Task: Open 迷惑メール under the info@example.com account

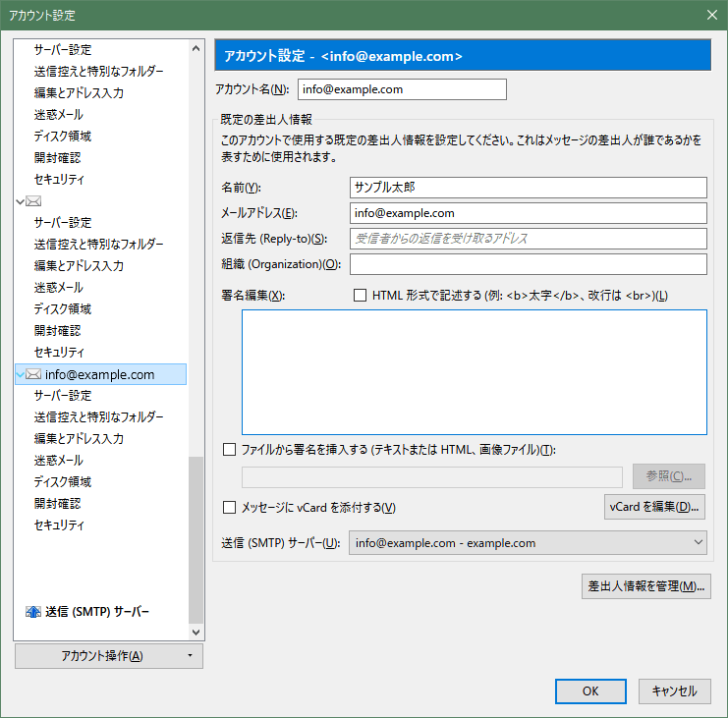Action: (58, 460)
